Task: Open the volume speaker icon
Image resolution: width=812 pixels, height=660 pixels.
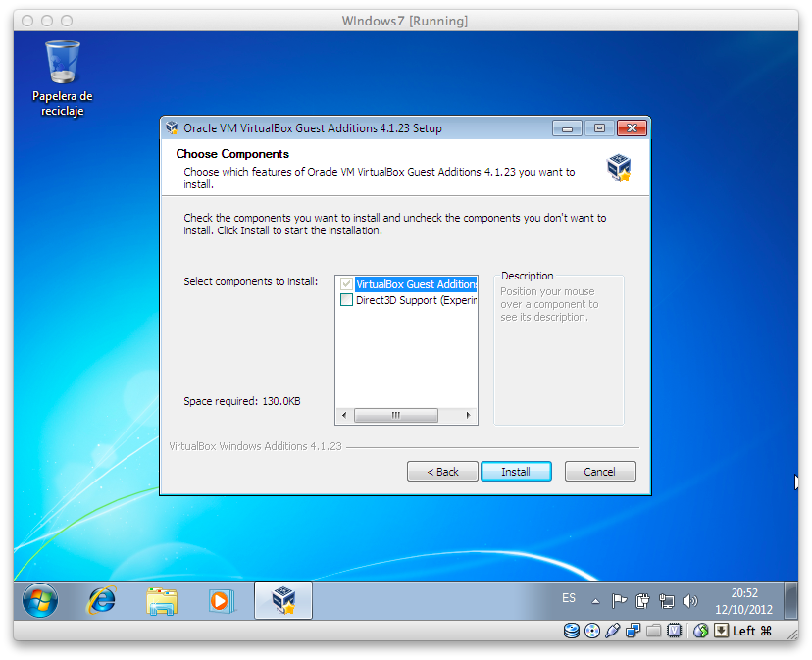Action: [x=690, y=601]
